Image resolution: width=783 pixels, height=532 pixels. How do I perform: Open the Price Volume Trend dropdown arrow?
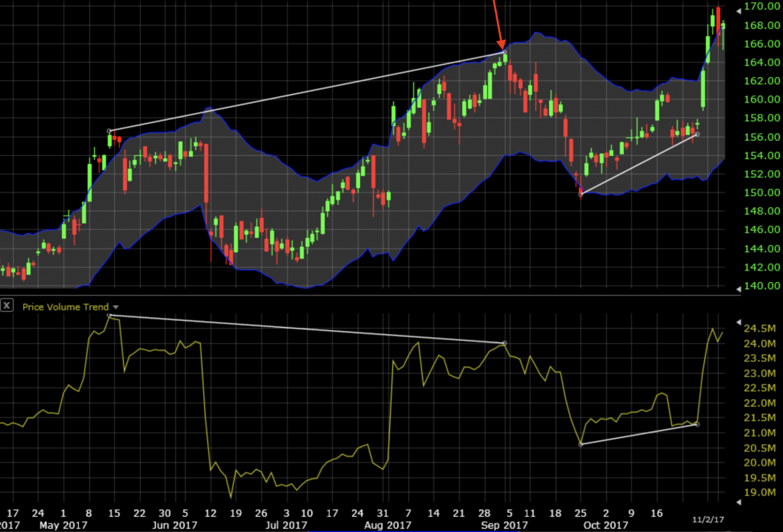click(116, 307)
